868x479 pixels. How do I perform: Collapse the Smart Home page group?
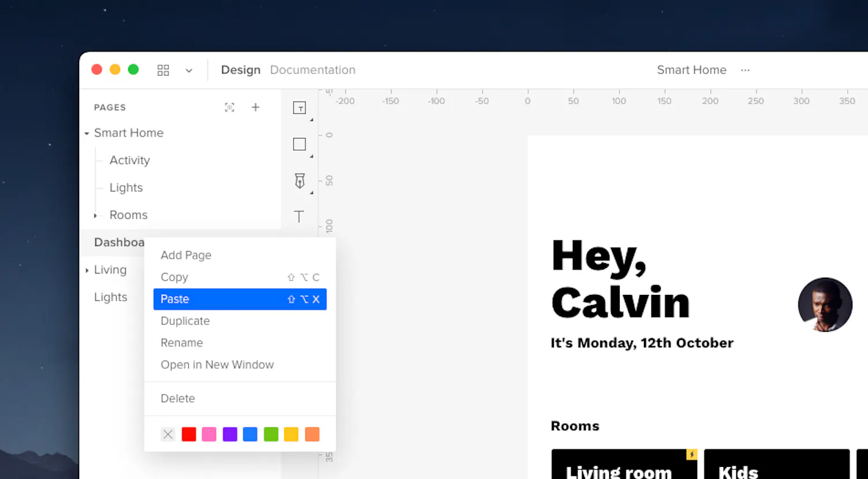(87, 133)
